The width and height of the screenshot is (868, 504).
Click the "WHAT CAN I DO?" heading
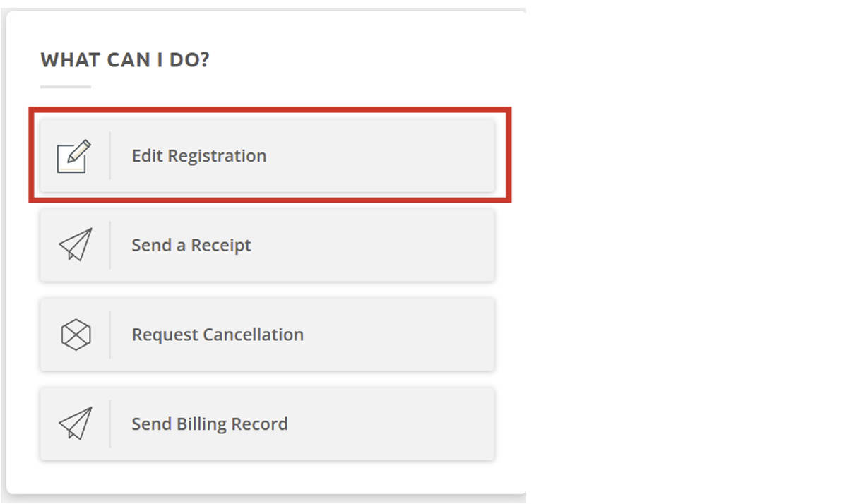pos(125,60)
